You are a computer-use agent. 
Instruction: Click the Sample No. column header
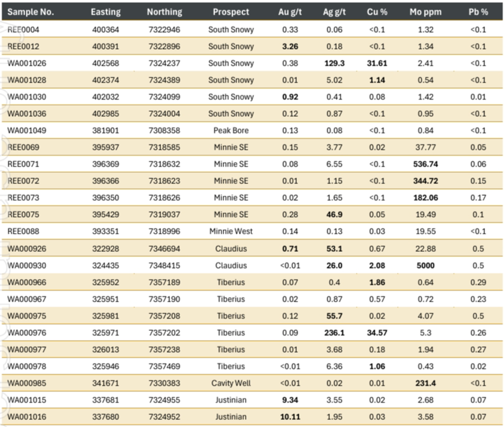(x=31, y=12)
